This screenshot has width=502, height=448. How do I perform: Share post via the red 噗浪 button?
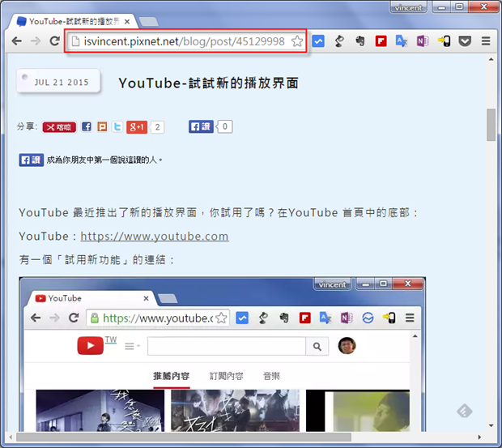pos(60,127)
